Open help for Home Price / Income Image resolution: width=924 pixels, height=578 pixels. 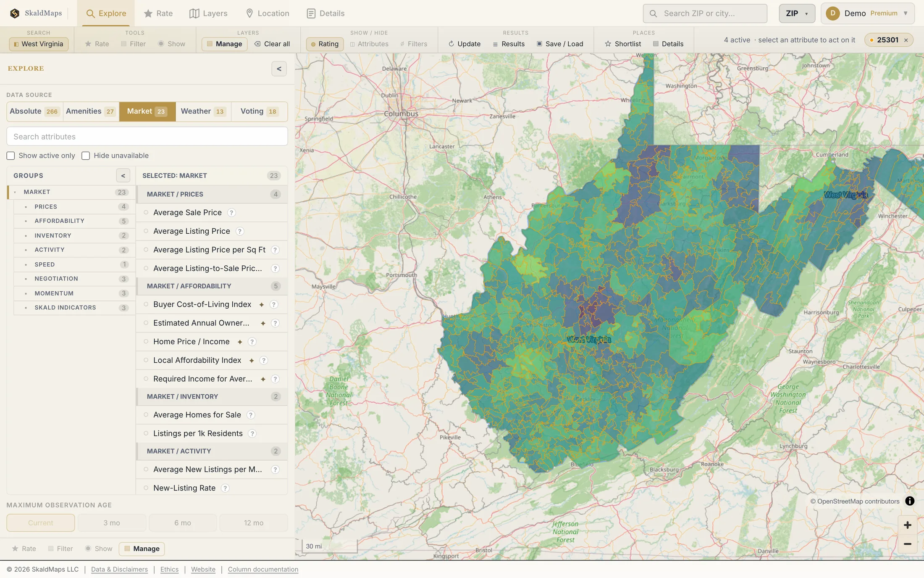(x=252, y=342)
